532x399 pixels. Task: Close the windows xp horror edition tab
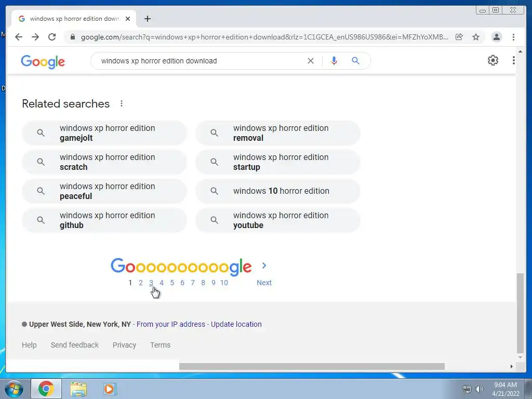(128, 19)
